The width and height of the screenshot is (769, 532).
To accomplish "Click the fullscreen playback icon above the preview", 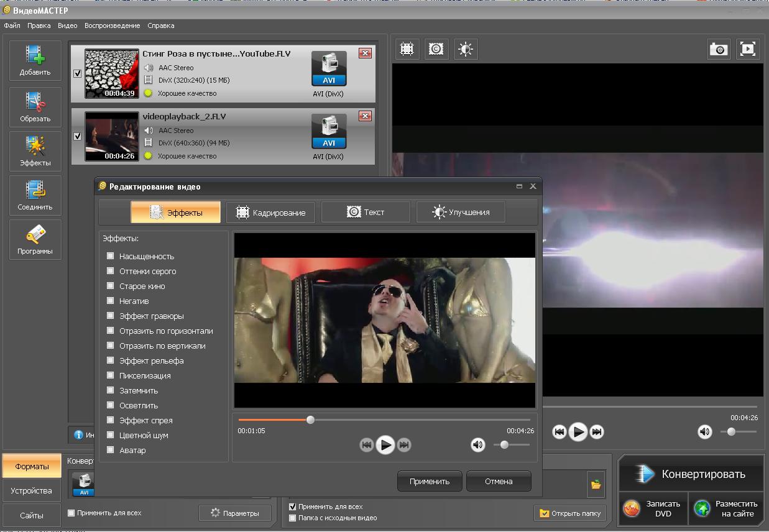I will click(747, 49).
